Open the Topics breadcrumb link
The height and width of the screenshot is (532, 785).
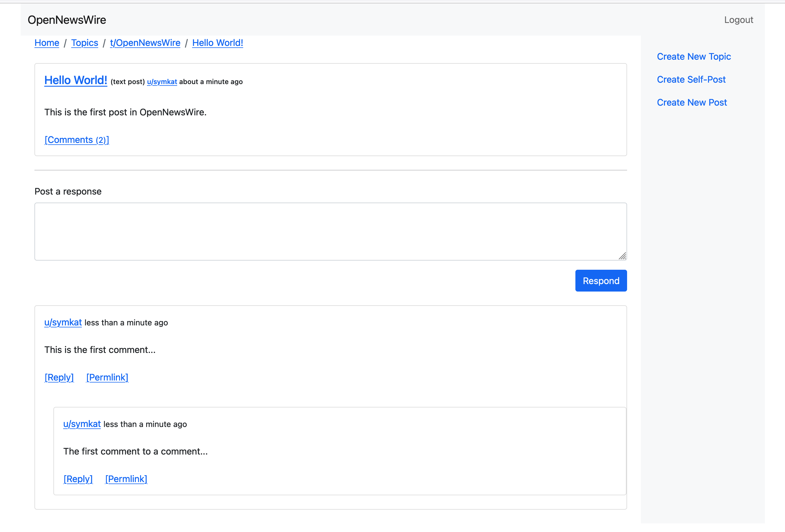84,43
